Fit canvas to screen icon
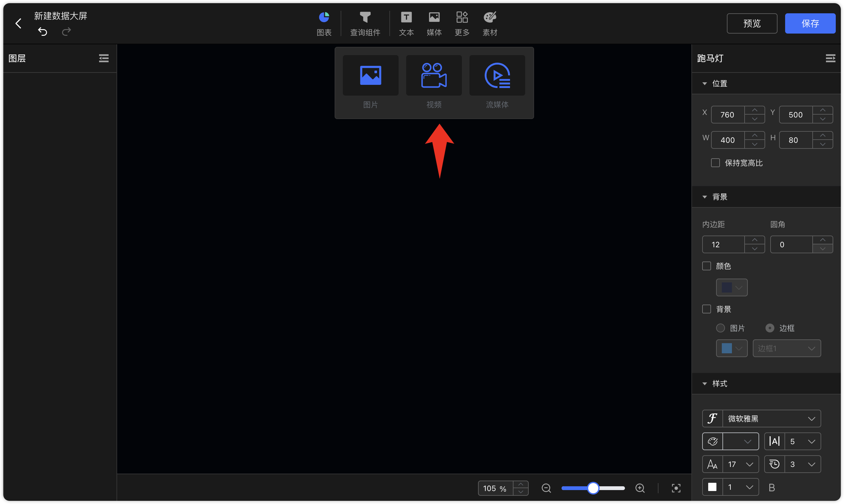This screenshot has width=844, height=504. (x=676, y=488)
